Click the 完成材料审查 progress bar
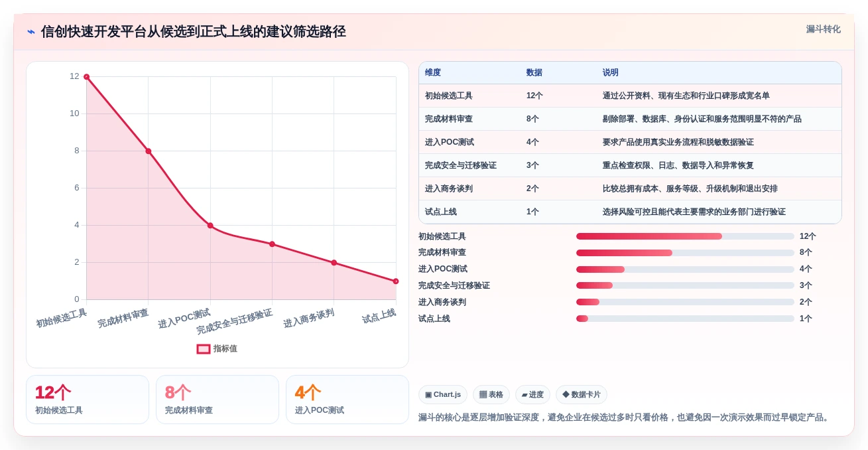868x450 pixels. pyautogui.click(x=685, y=253)
